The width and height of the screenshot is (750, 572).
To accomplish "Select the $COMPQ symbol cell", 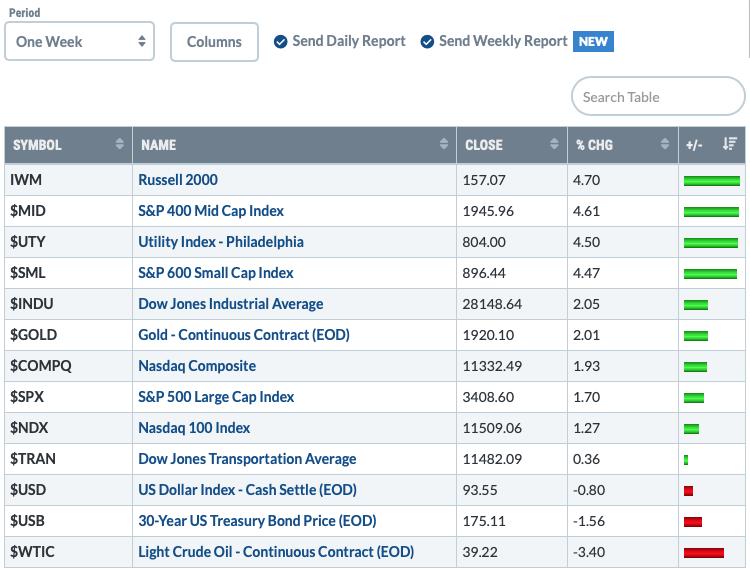I will (68, 366).
